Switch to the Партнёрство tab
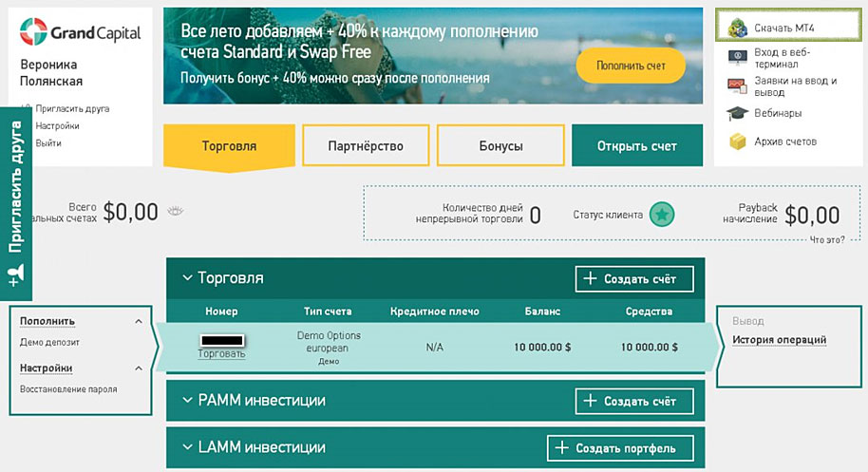This screenshot has height=472, width=868. [366, 146]
